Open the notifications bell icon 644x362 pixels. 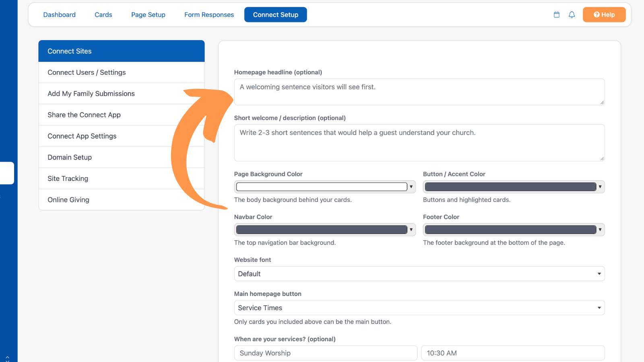click(572, 15)
